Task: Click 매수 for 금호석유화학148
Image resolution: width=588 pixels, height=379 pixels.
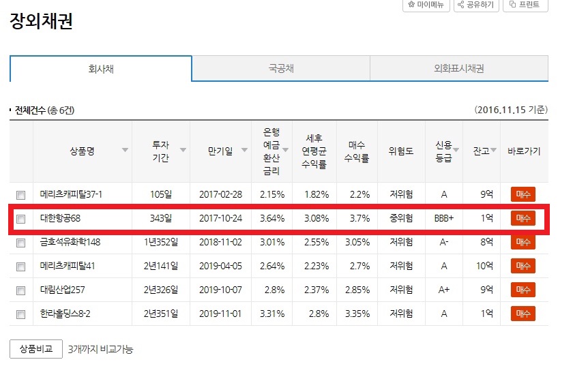Action: pyautogui.click(x=523, y=242)
